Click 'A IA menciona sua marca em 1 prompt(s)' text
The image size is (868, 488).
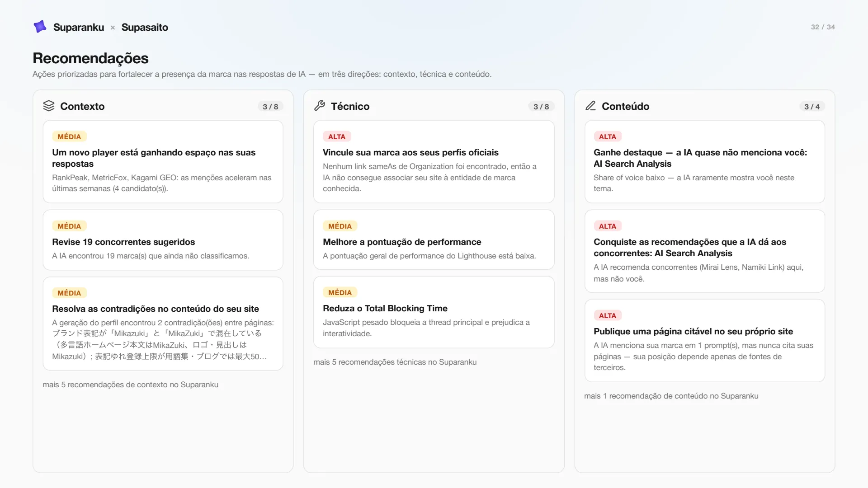pyautogui.click(x=703, y=357)
